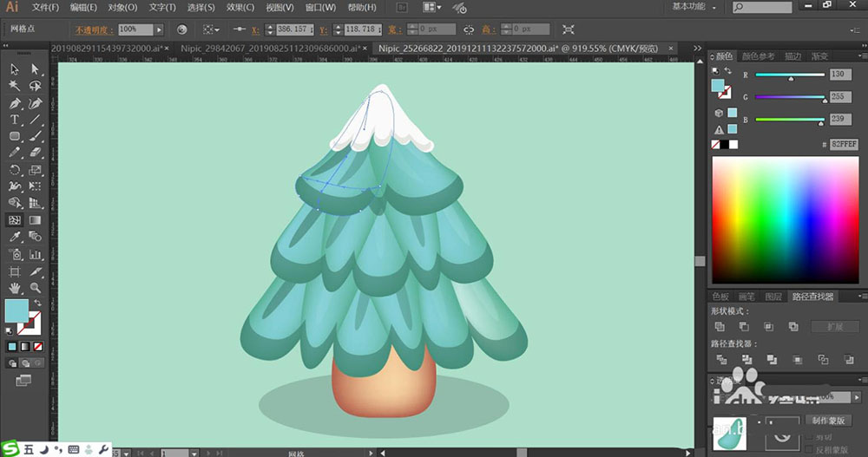Open artboard number dropdown in status bar
This screenshot has height=457, width=868.
pyautogui.click(x=194, y=454)
